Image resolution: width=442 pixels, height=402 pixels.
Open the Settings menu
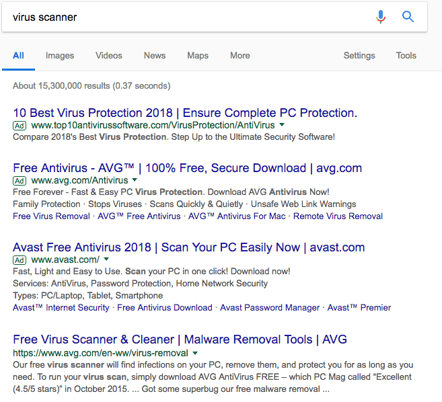point(359,56)
